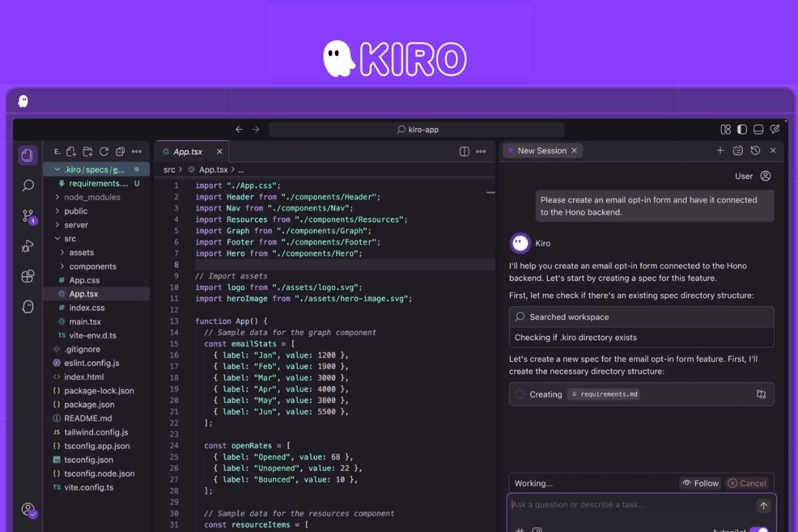Open requirements.md chip in chat

tap(604, 394)
